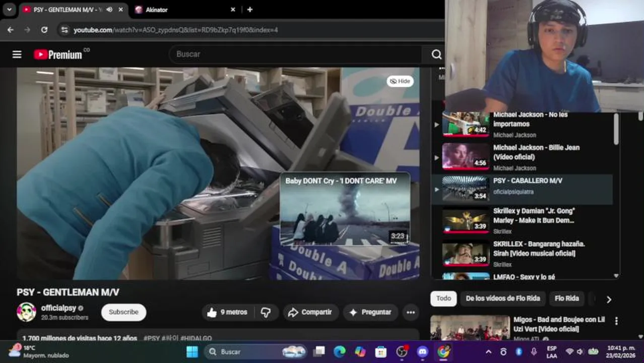Open the Windows Start menu
This screenshot has width=644, height=363.
coord(192,351)
